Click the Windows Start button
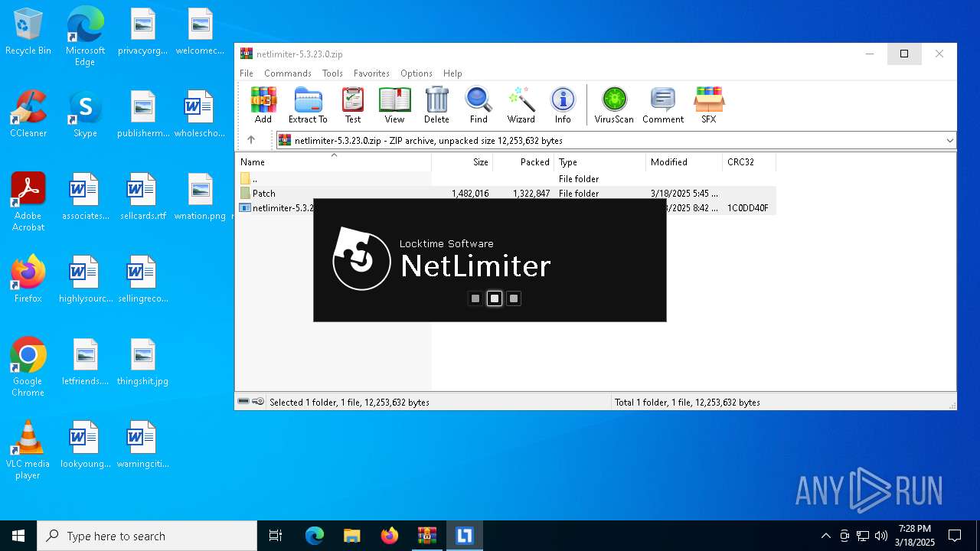The height and width of the screenshot is (551, 980). click(x=18, y=536)
